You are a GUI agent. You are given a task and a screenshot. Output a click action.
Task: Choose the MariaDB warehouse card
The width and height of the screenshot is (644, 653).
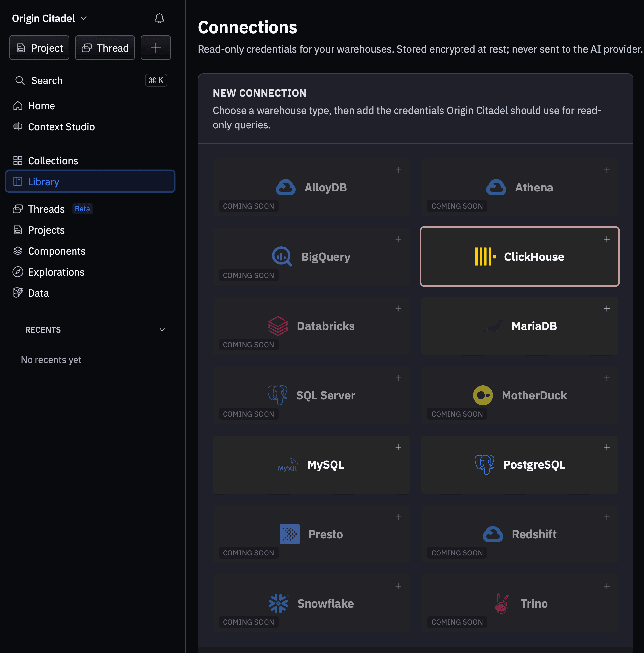(x=519, y=326)
